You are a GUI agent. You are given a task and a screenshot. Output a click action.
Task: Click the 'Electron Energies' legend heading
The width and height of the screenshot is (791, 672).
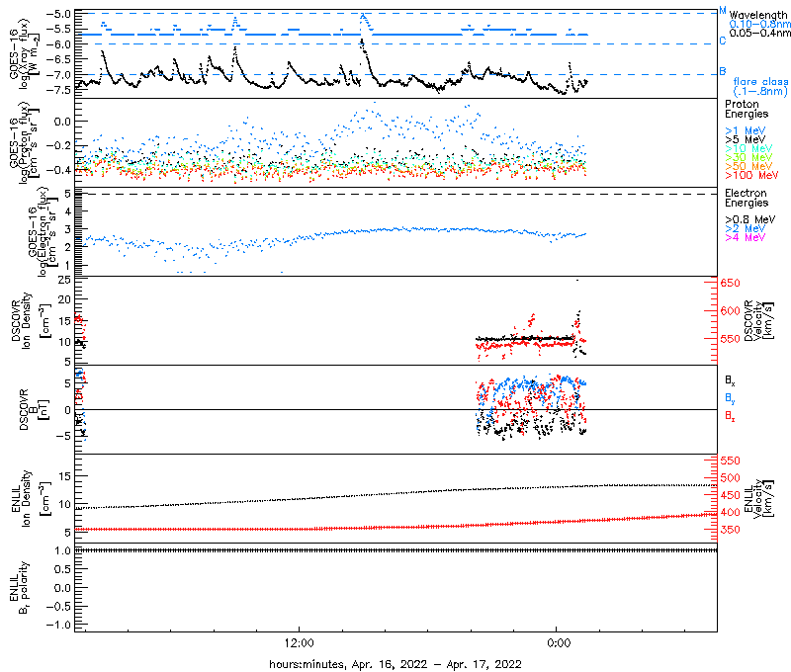pos(747,198)
